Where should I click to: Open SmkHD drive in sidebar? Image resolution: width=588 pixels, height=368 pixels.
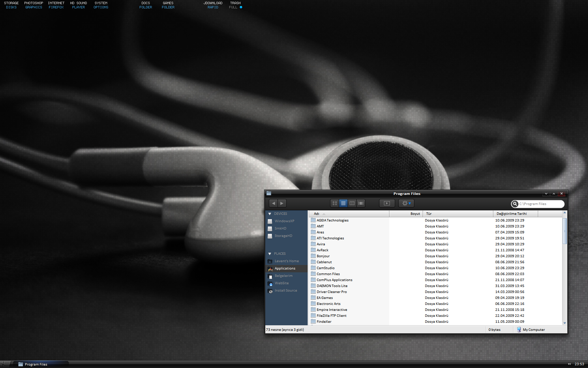(x=280, y=229)
